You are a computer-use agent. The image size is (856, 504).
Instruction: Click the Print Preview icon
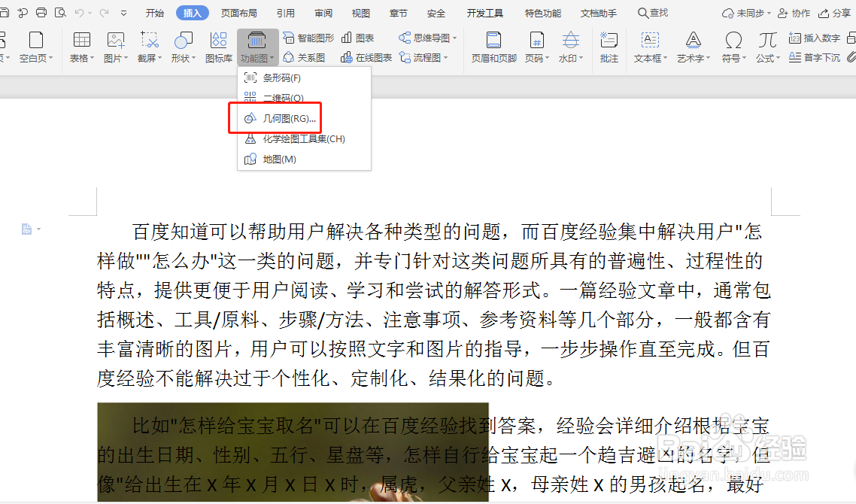[x=60, y=13]
